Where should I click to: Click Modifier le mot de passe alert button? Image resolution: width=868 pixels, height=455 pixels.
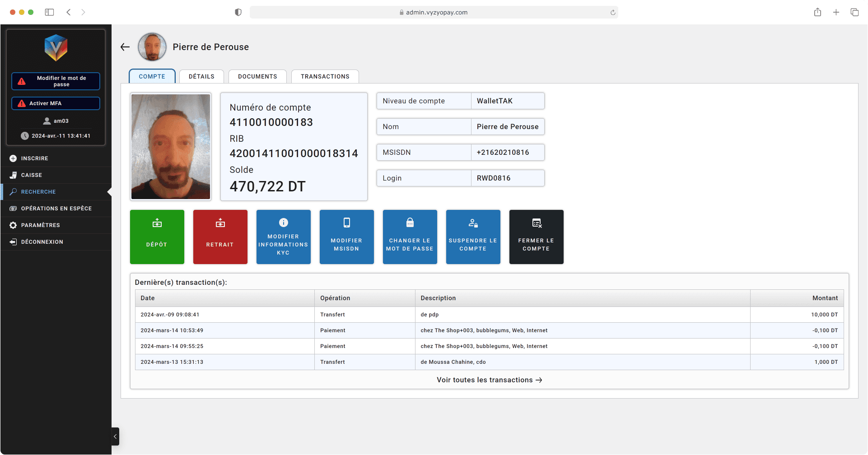(x=56, y=81)
